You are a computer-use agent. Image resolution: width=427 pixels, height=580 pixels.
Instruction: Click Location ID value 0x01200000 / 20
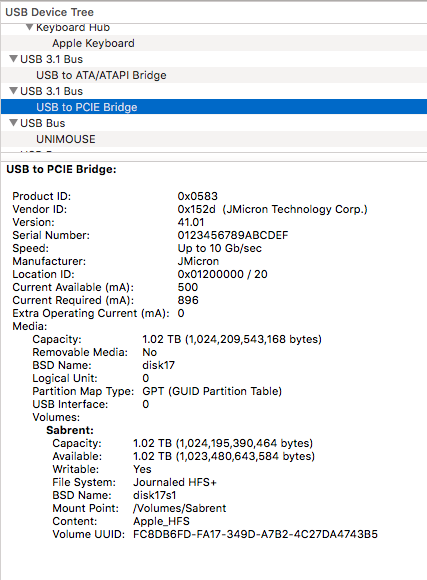click(222, 274)
